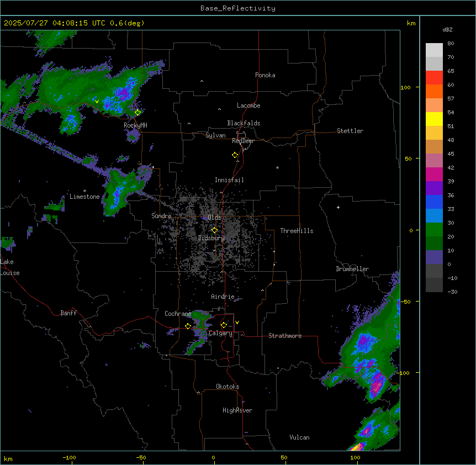Click the Airdrie city label
This screenshot has height=465, width=476.
point(223,297)
